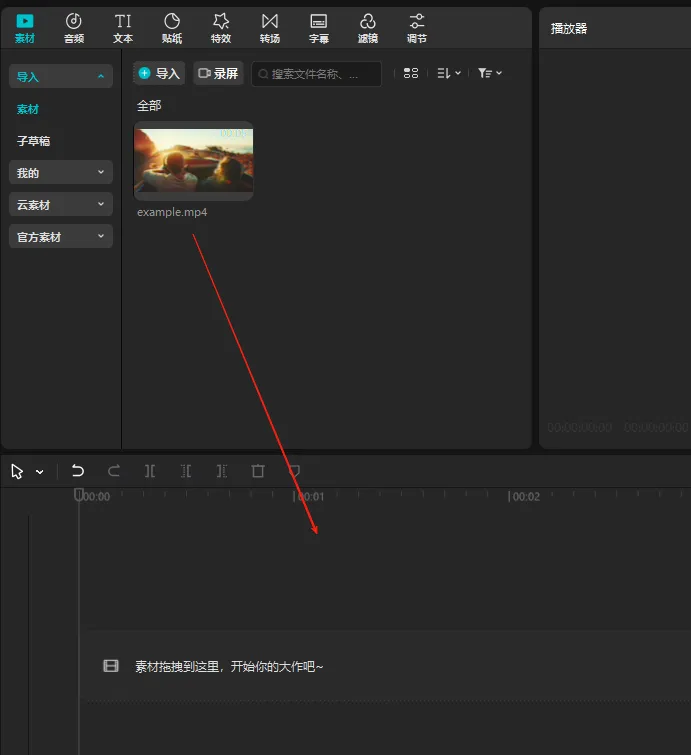This screenshot has height=755, width=691.
Task: Open the 音频 audio panel
Action: pyautogui.click(x=74, y=28)
